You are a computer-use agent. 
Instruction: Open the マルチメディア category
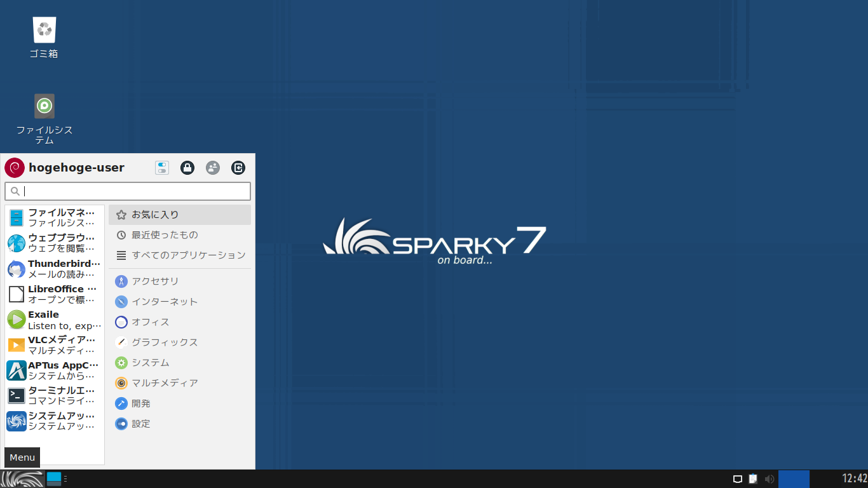[x=180, y=383]
